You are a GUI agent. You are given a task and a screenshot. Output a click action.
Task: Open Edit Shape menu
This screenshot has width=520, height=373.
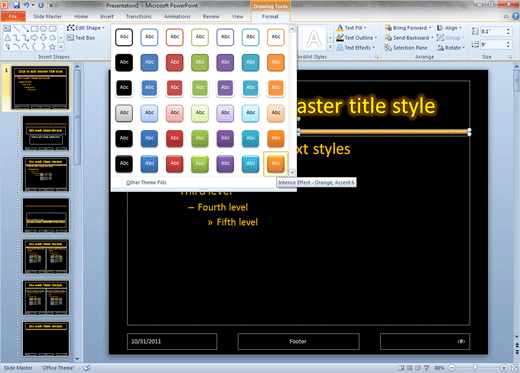pos(86,28)
